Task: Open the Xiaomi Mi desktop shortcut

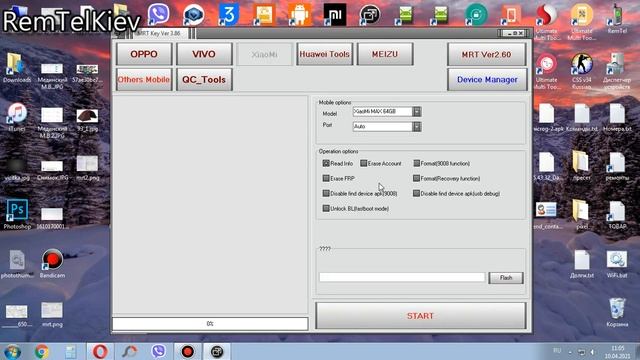Action: (x=335, y=15)
